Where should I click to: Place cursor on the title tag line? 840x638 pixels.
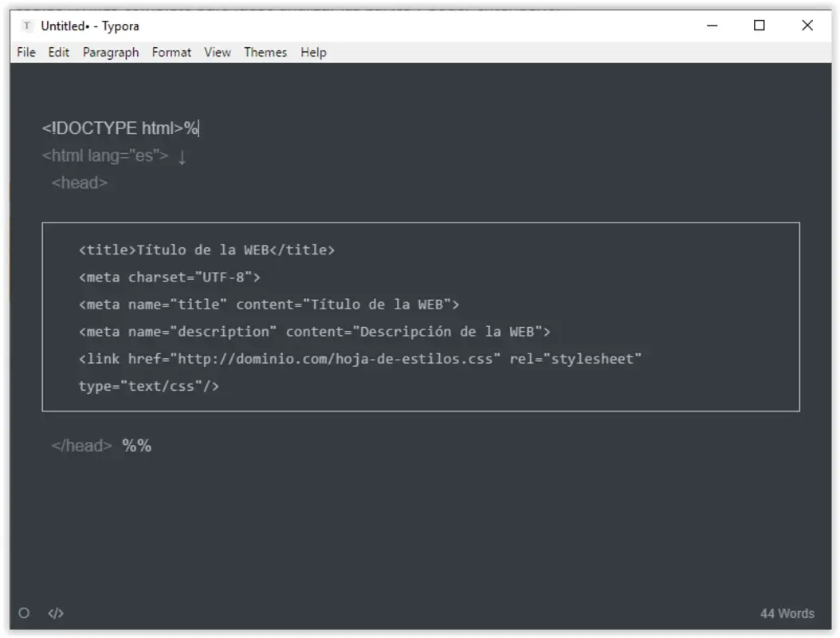pyautogui.click(x=206, y=250)
